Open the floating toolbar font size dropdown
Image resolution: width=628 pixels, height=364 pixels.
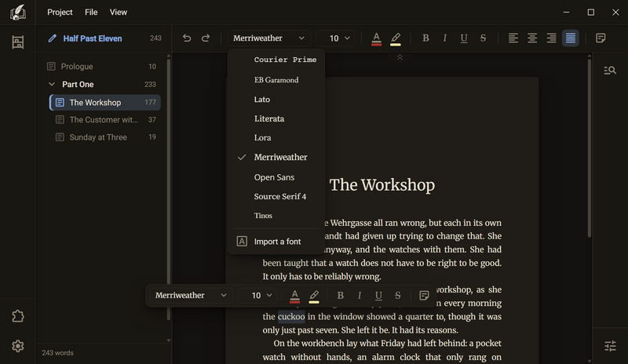coord(257,295)
